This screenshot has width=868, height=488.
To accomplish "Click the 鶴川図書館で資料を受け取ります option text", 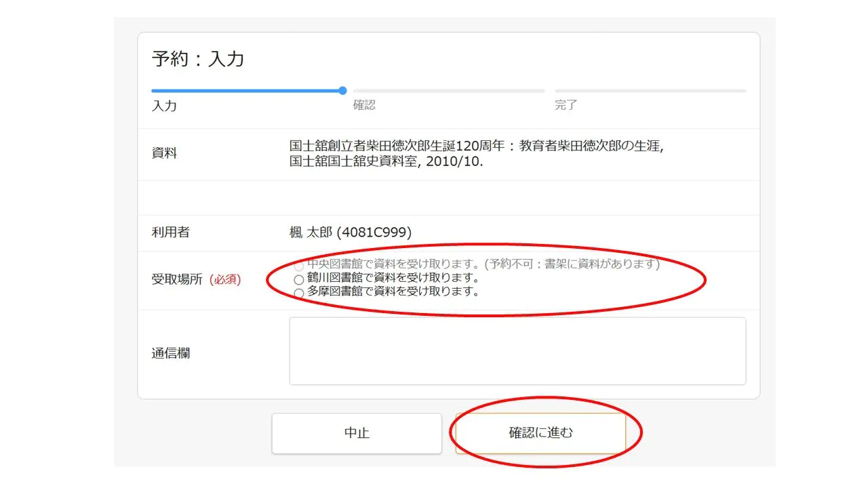I will click(x=393, y=278).
